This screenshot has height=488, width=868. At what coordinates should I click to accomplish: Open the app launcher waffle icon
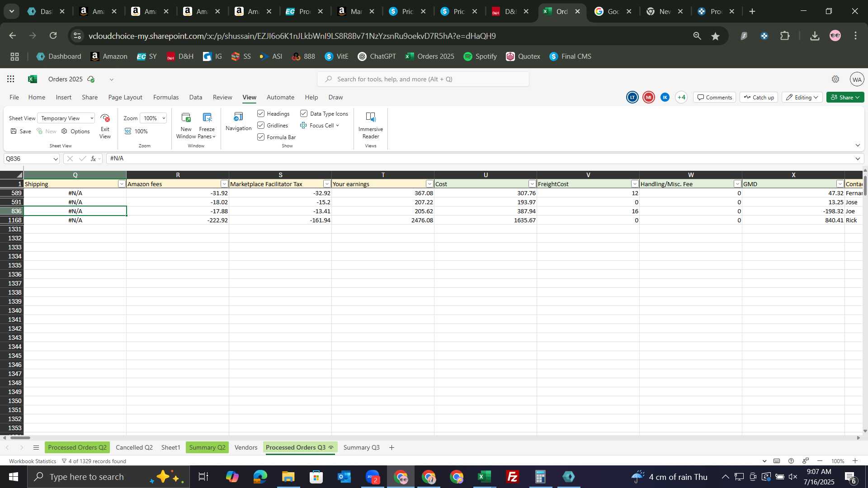11,79
